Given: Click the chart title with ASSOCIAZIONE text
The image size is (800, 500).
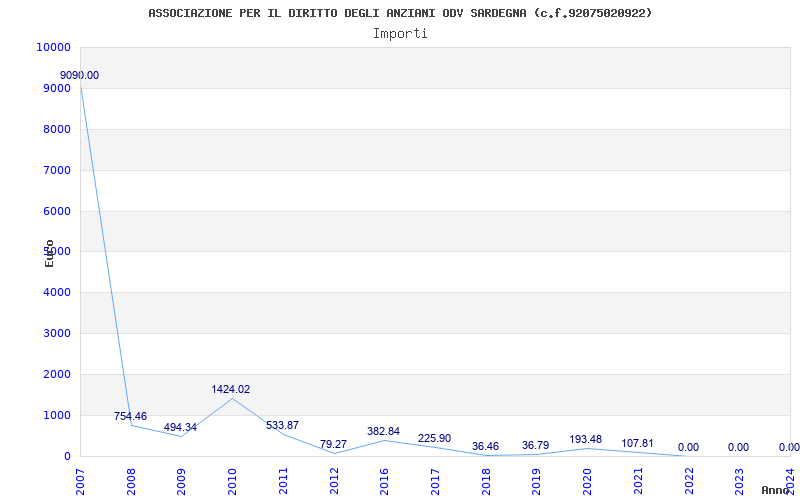Looking at the screenshot, I should click(400, 13).
